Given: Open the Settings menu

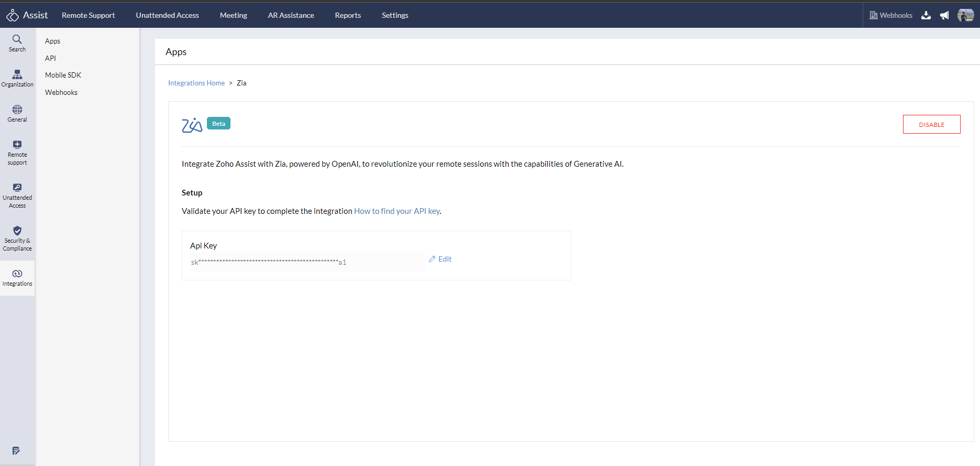Looking at the screenshot, I should 395,15.
